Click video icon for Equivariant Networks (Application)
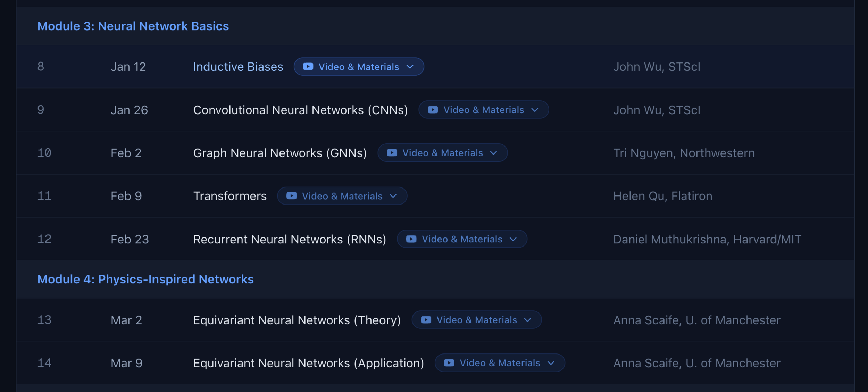 click(449, 363)
